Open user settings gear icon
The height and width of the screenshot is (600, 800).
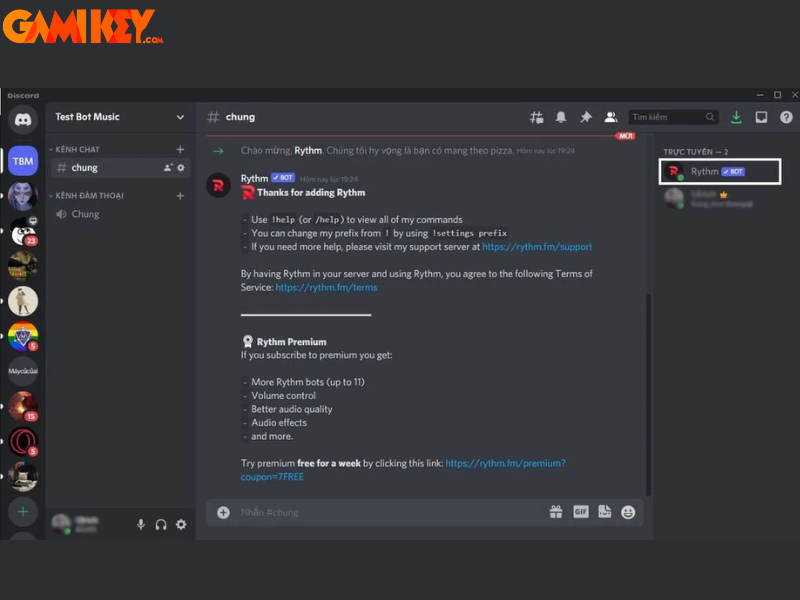pos(181,524)
